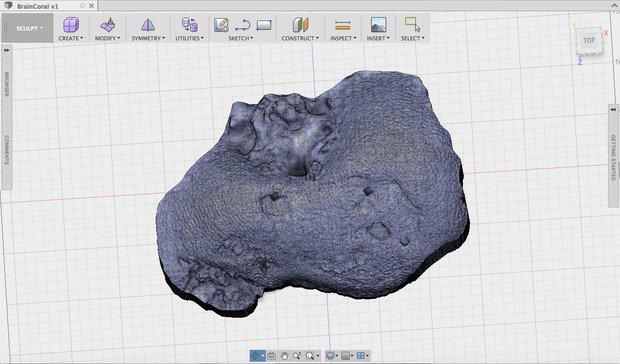Image resolution: width=620 pixels, height=364 pixels.
Task: Select the sketch Rectangle tool icon
Action: click(x=264, y=25)
